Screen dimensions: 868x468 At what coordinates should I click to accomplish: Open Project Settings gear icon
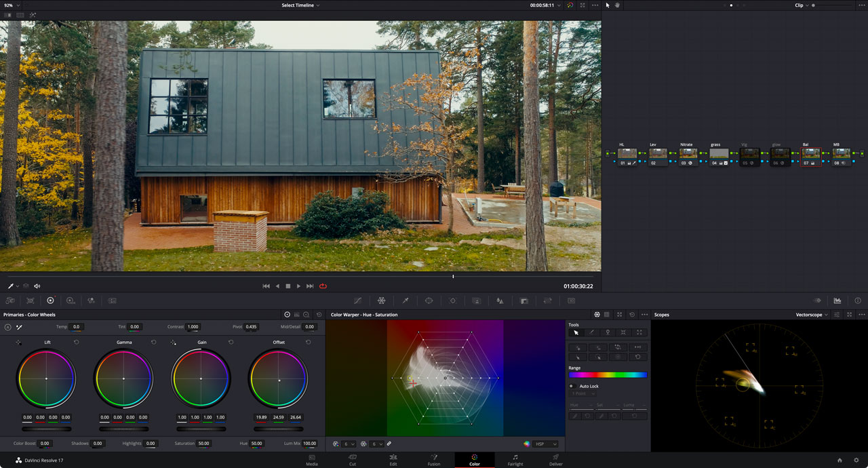(x=856, y=460)
